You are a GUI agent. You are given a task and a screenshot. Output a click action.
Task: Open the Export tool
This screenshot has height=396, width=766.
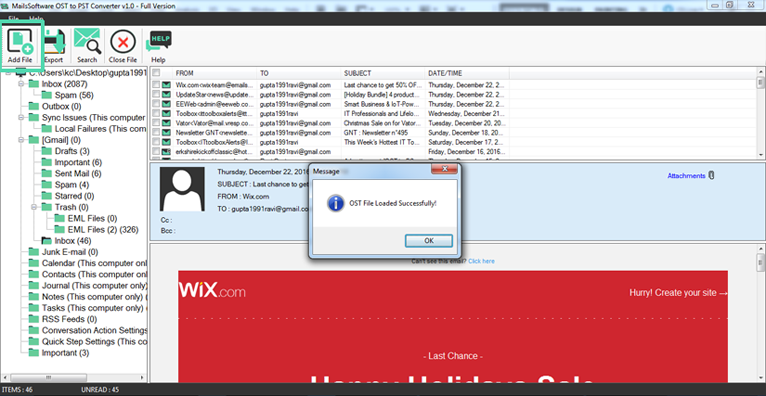[54, 46]
